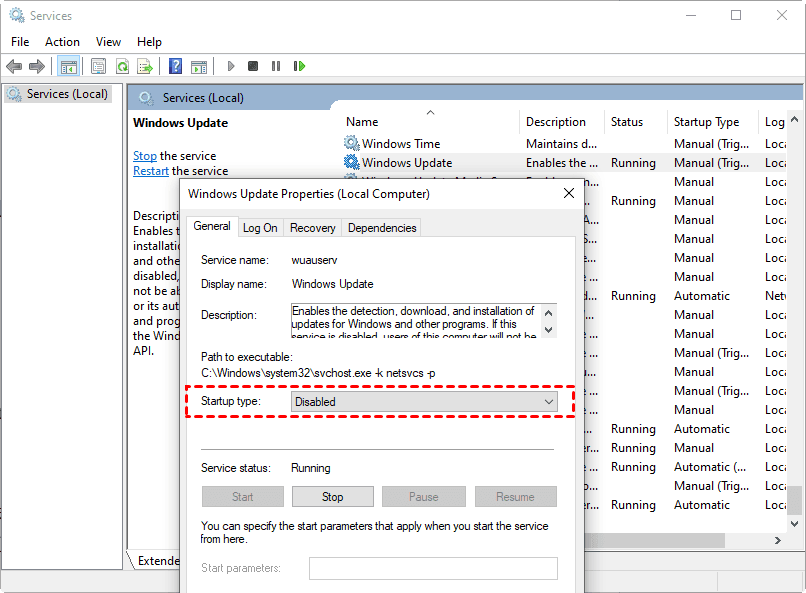
Task: Select the Windows Time service row
Action: (563, 143)
